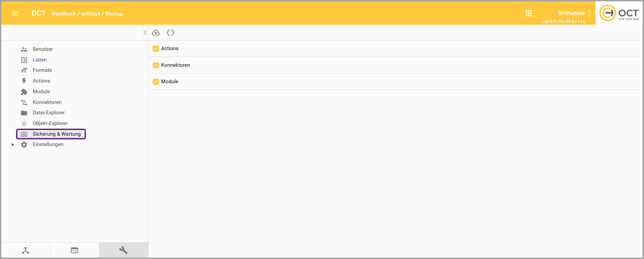Click the cloud upload backup icon

(156, 33)
